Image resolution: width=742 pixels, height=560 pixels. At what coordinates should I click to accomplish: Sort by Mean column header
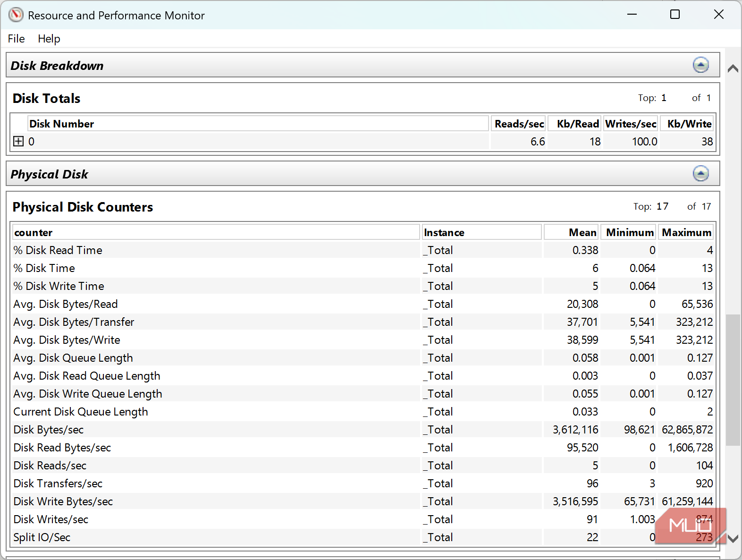pyautogui.click(x=571, y=232)
